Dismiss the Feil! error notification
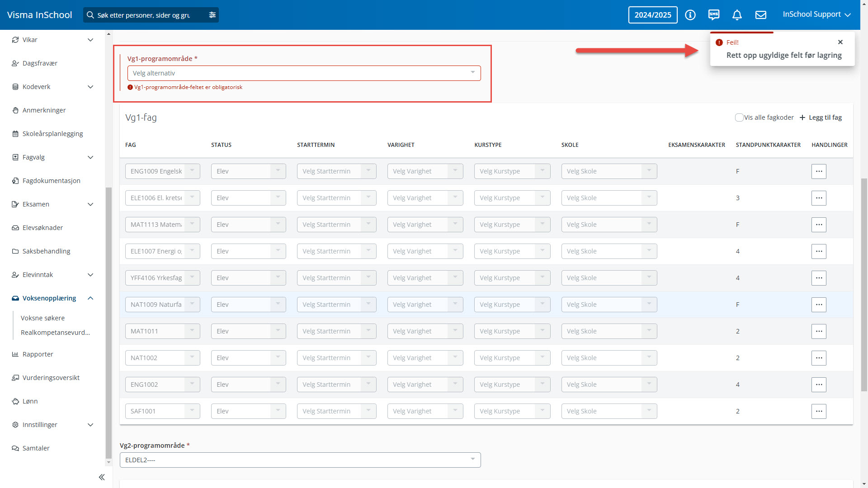The image size is (868, 488). [x=840, y=42]
